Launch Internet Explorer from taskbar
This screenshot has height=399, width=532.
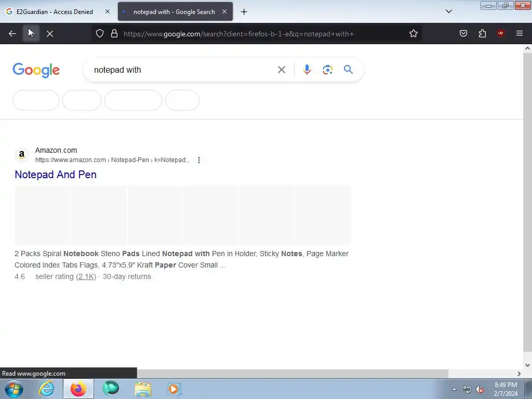[x=46, y=389]
